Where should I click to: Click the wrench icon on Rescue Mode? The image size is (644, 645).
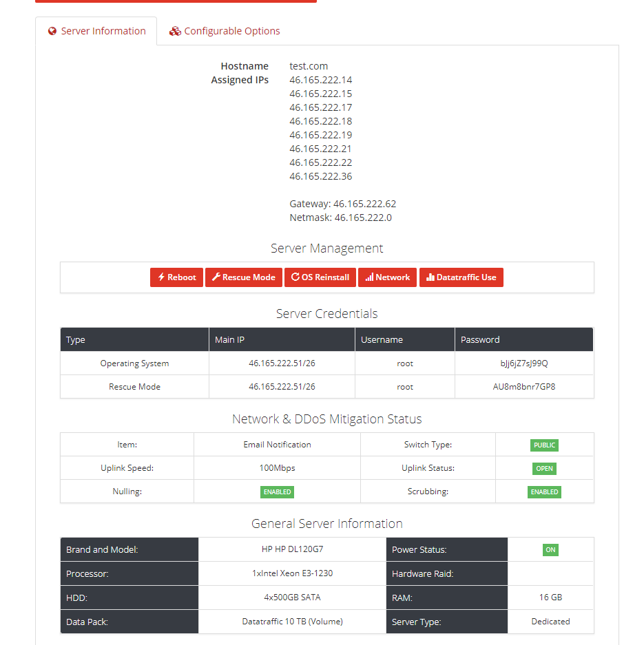(x=216, y=277)
